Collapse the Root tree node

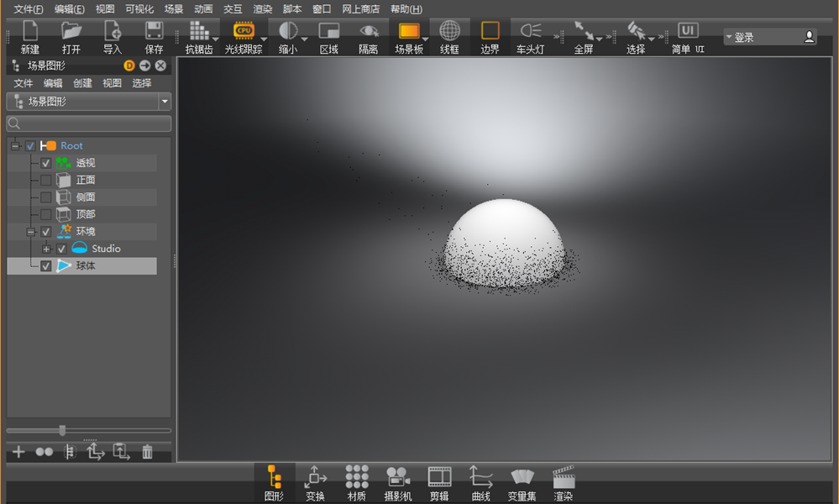(15, 145)
